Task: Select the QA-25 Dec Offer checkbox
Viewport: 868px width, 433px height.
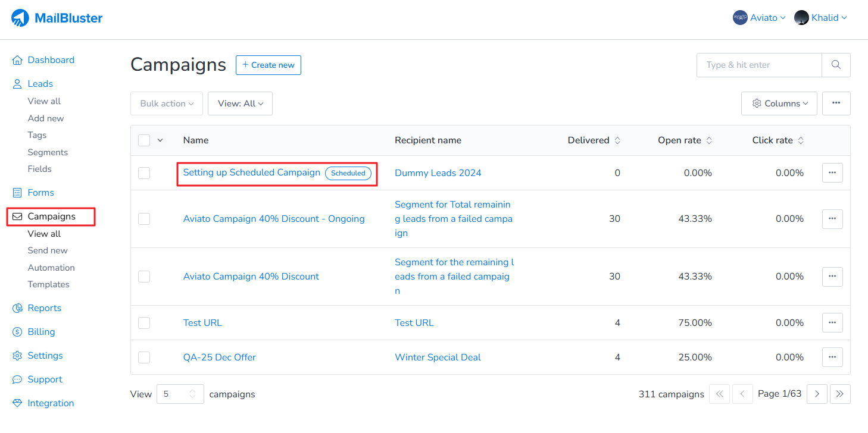Action: [x=144, y=357]
